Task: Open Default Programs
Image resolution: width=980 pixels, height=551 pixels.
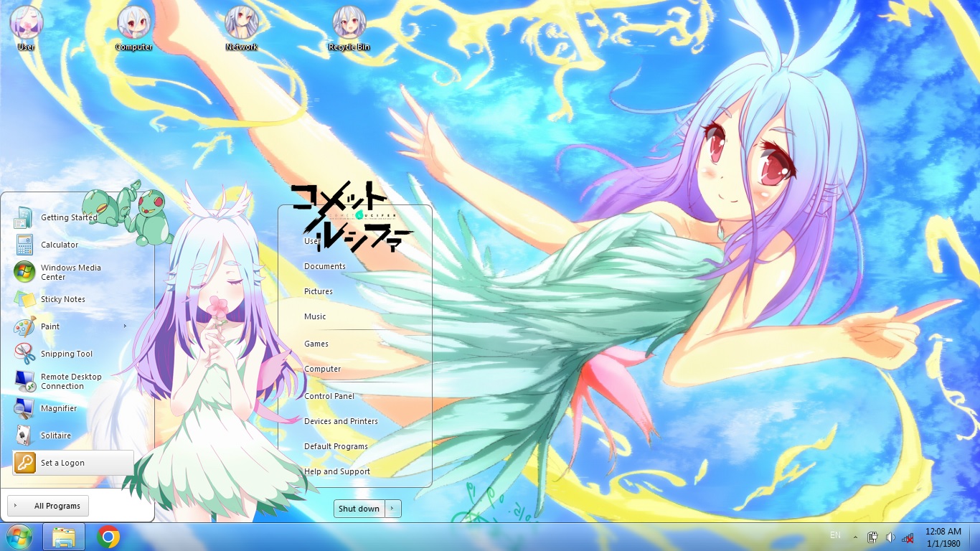Action: coord(336,446)
